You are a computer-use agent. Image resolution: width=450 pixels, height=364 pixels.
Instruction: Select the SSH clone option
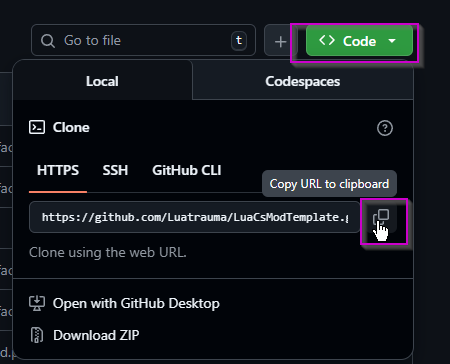115,170
